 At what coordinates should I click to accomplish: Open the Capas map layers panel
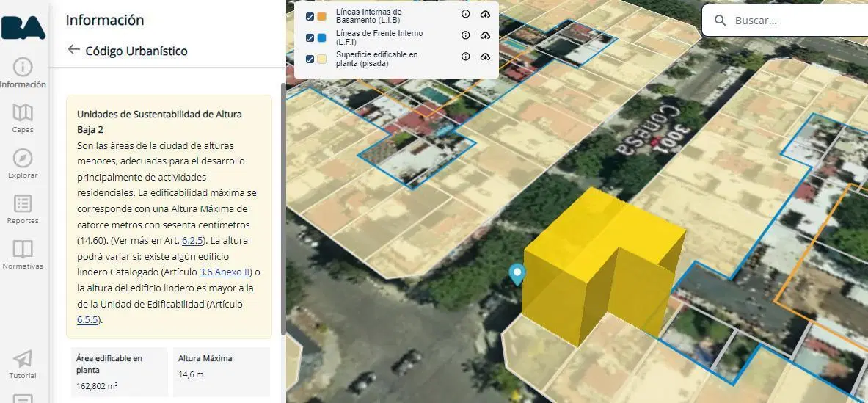pyautogui.click(x=23, y=118)
